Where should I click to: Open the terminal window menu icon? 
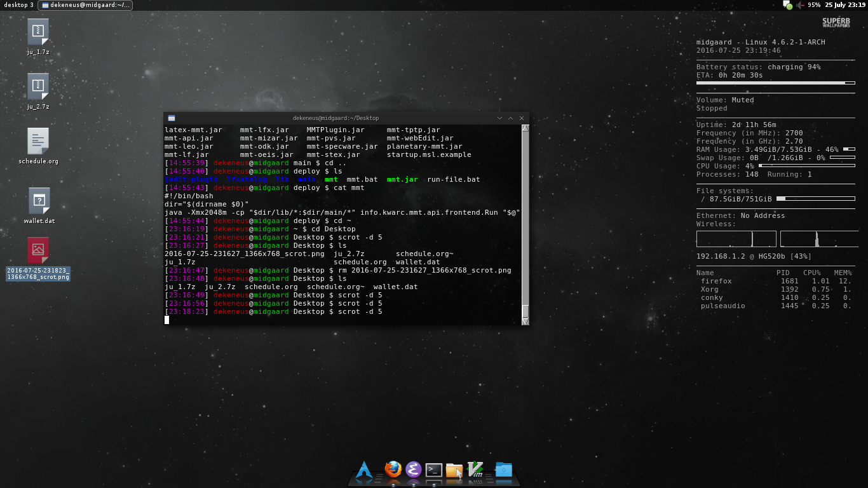click(x=171, y=118)
